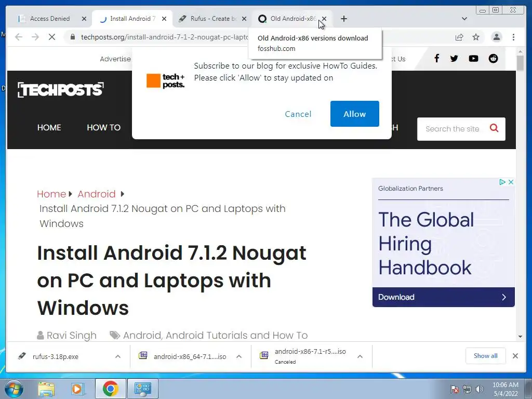Open author Ravi Singh's page
This screenshot has width=532, height=399.
pos(71,335)
